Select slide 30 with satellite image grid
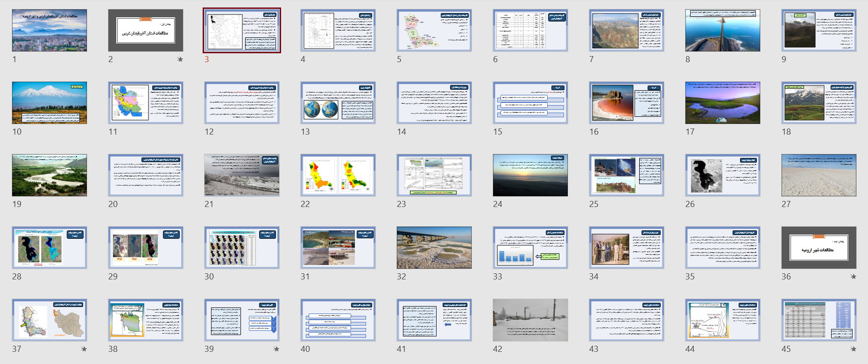 pyautogui.click(x=242, y=248)
